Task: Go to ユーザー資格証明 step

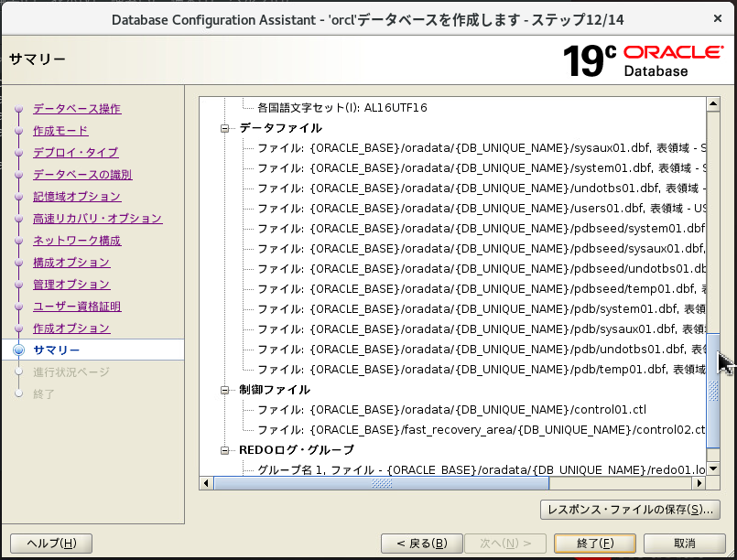Action: (x=77, y=307)
